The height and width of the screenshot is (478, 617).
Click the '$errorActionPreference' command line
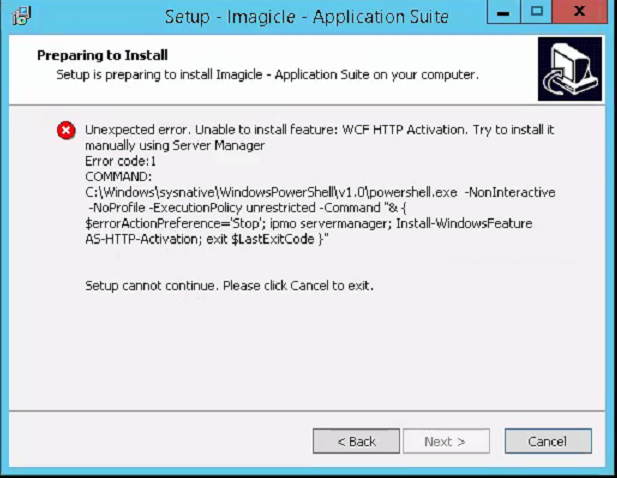(x=308, y=222)
